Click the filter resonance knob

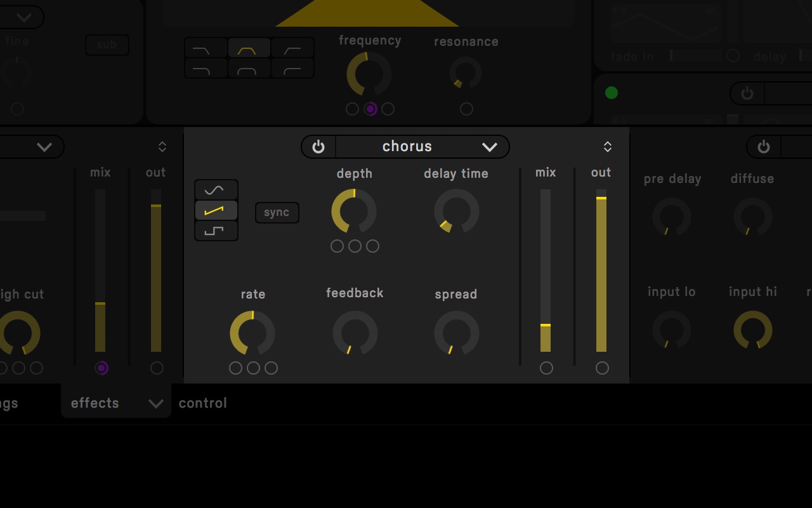coord(466,73)
